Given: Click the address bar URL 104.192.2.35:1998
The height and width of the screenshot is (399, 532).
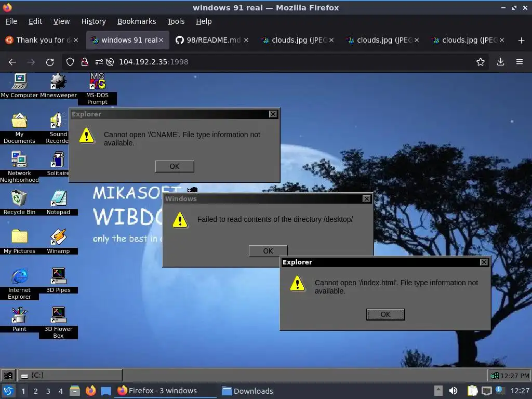Looking at the screenshot, I should click(153, 62).
